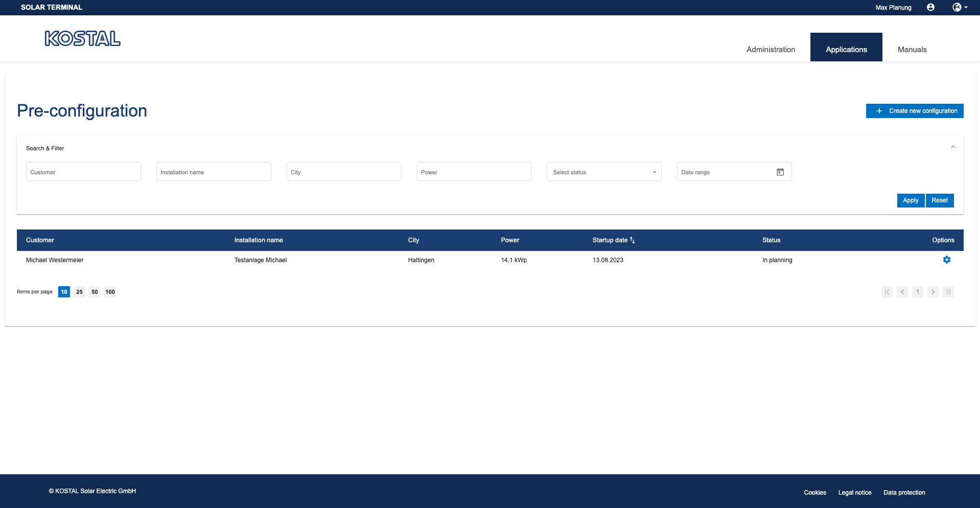Switch to the Administration tab
This screenshot has width=980, height=508.
(x=770, y=49)
